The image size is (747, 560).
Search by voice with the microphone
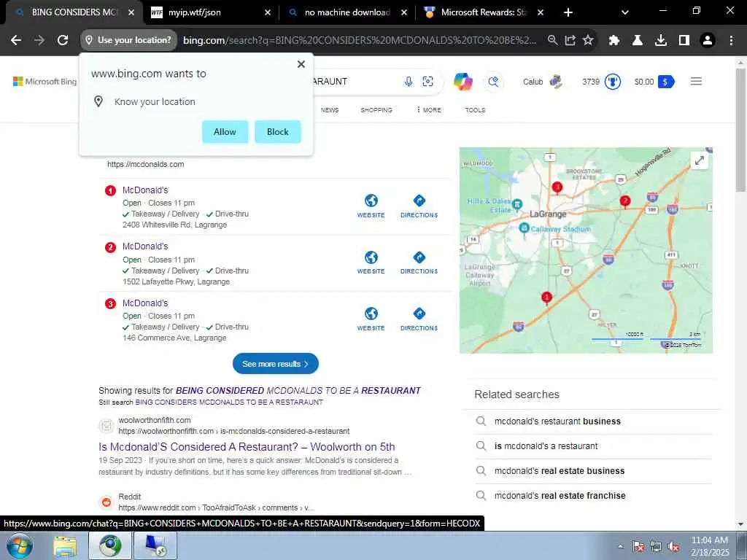pyautogui.click(x=409, y=82)
